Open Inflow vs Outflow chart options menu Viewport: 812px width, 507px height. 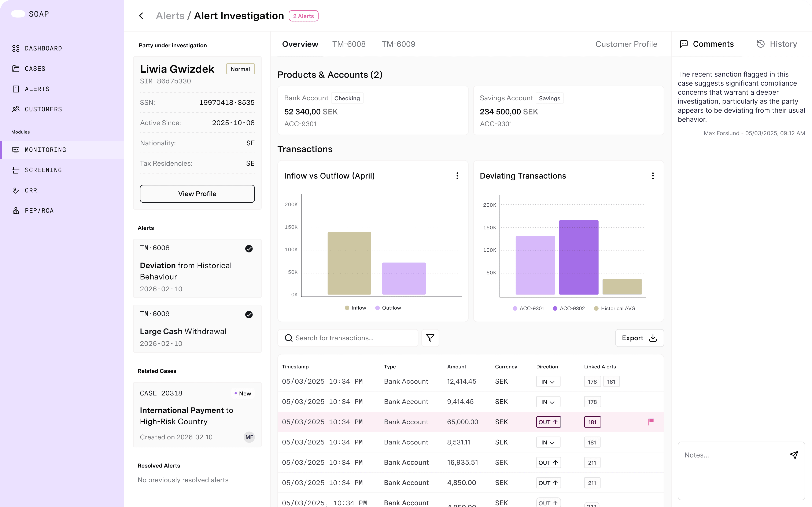point(457,176)
